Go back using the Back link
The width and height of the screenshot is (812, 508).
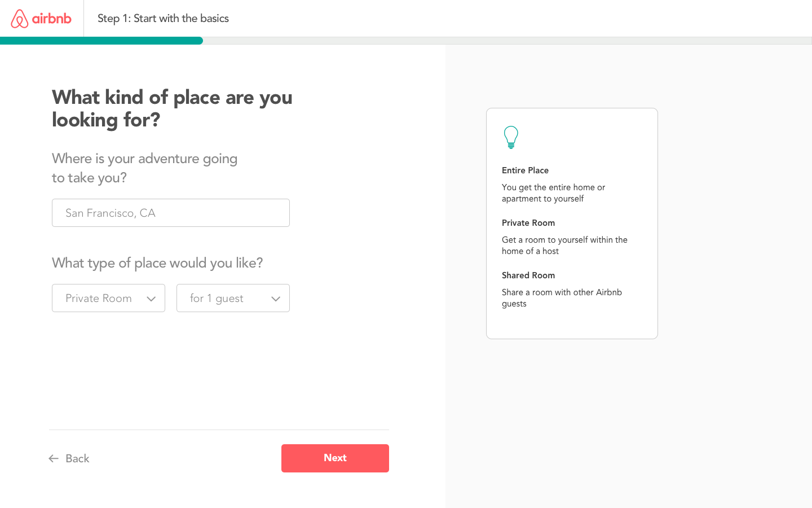(69, 458)
